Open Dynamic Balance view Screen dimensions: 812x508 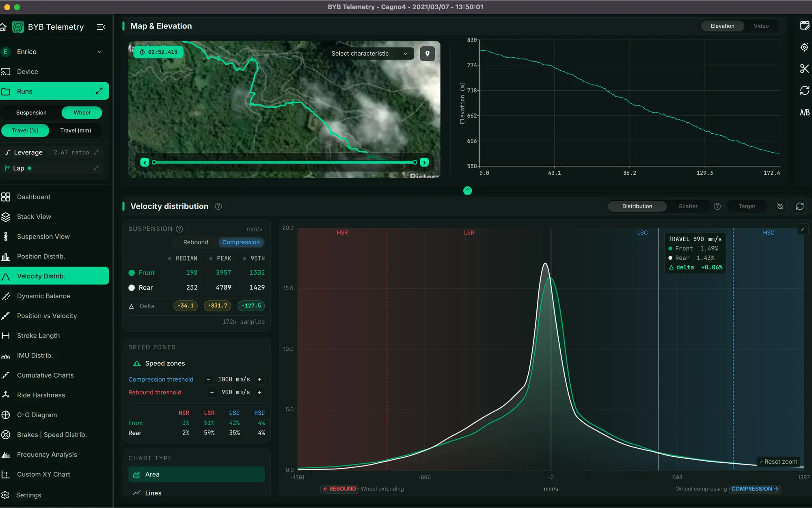pyautogui.click(x=55, y=296)
